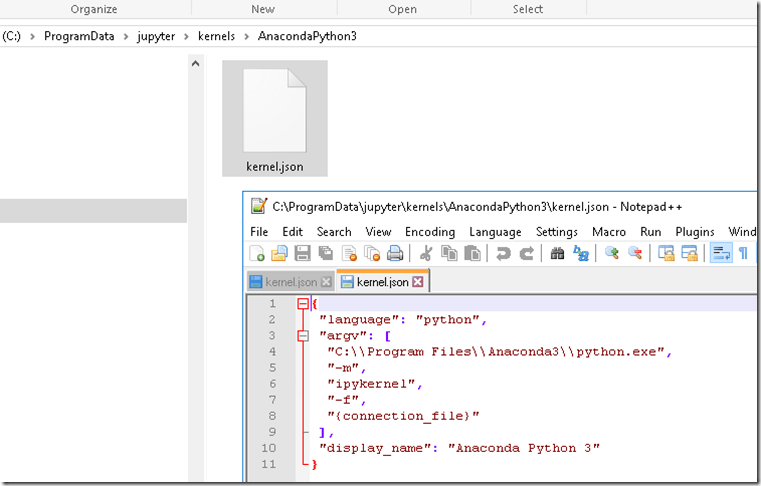The image size is (761, 486).
Task: Click the New file icon in Notepad++ toolbar
Action: coord(257,254)
